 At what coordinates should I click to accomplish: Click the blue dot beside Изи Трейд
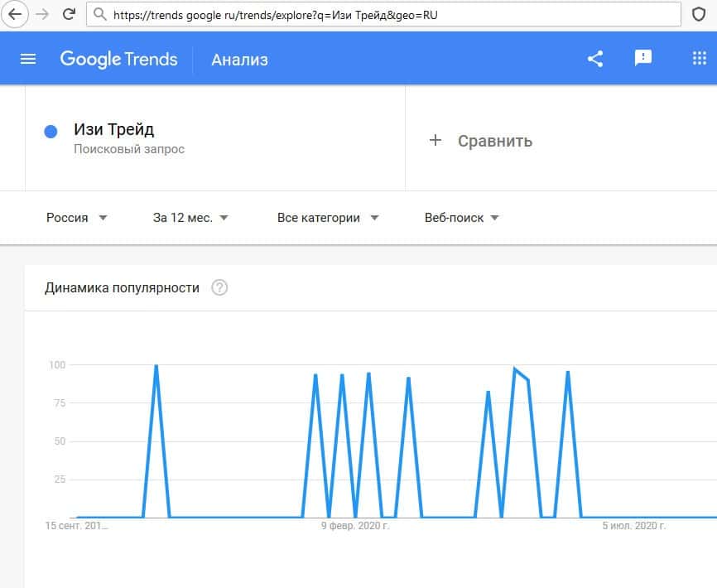(51, 132)
